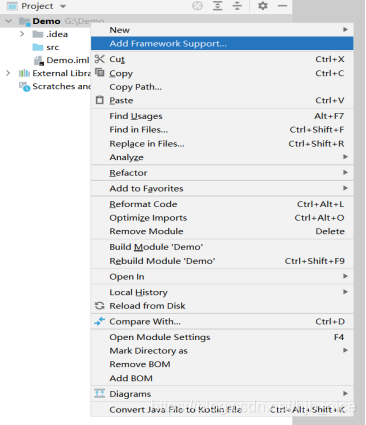Viewport: 366px width, 425px height.
Task: Open the Open In submenu
Action: (x=222, y=277)
